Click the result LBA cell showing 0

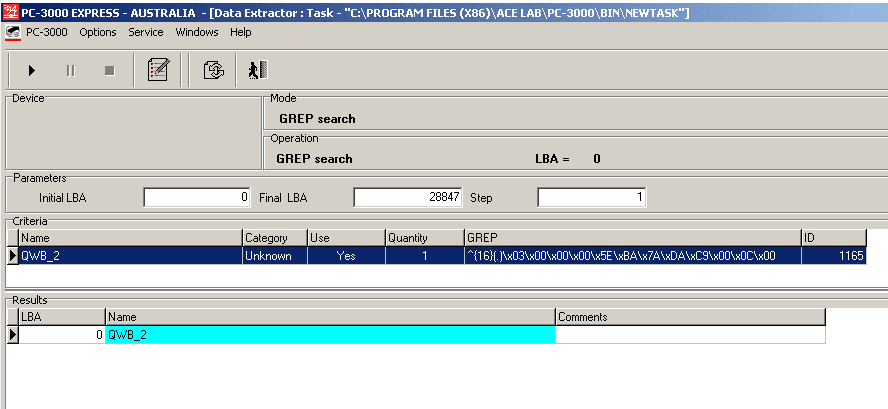62,334
